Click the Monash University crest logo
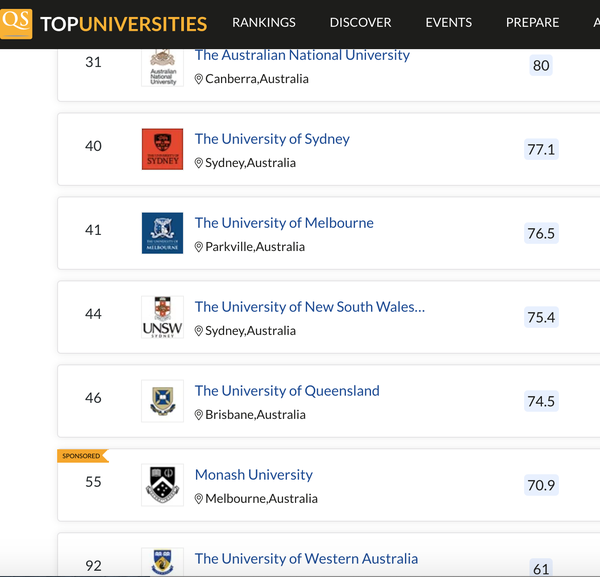600x577 pixels. (x=163, y=485)
